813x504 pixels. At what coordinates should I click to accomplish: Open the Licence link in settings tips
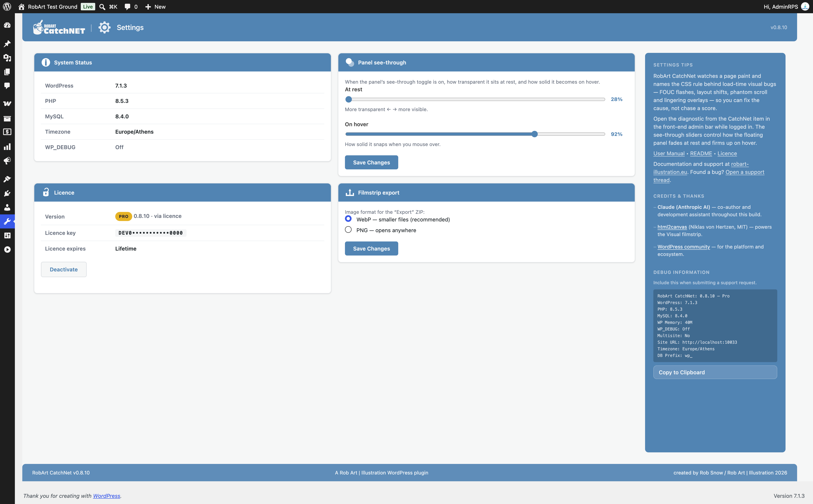coord(727,153)
